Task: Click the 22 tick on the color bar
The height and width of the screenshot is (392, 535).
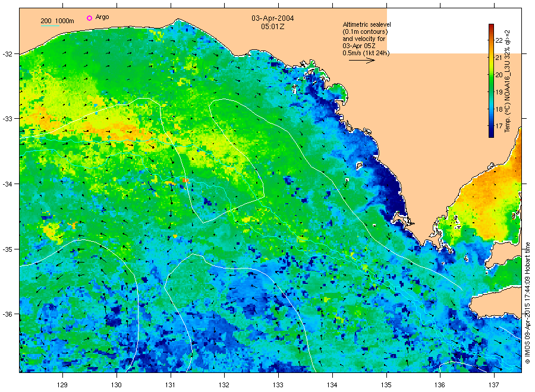Action: [499, 40]
